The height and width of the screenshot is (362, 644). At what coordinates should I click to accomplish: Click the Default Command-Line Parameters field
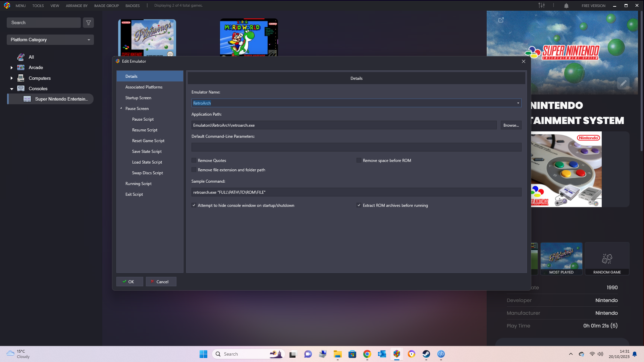click(x=356, y=147)
